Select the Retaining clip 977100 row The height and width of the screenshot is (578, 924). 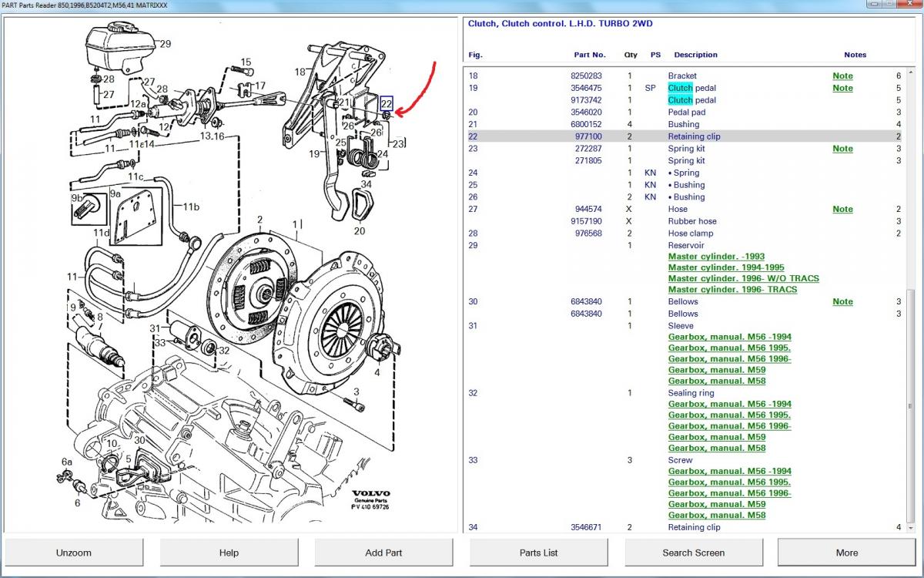tap(685, 136)
